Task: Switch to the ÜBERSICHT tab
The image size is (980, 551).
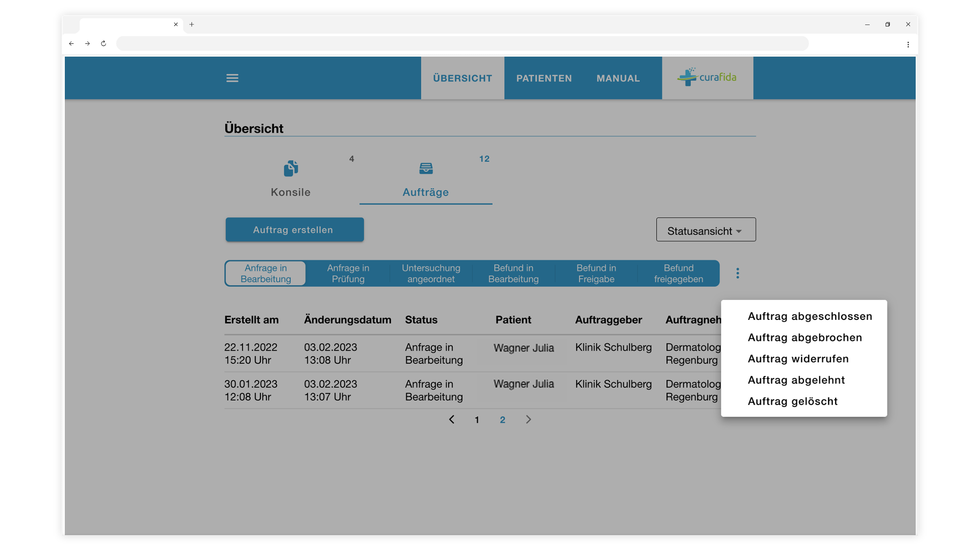Action: pos(462,78)
